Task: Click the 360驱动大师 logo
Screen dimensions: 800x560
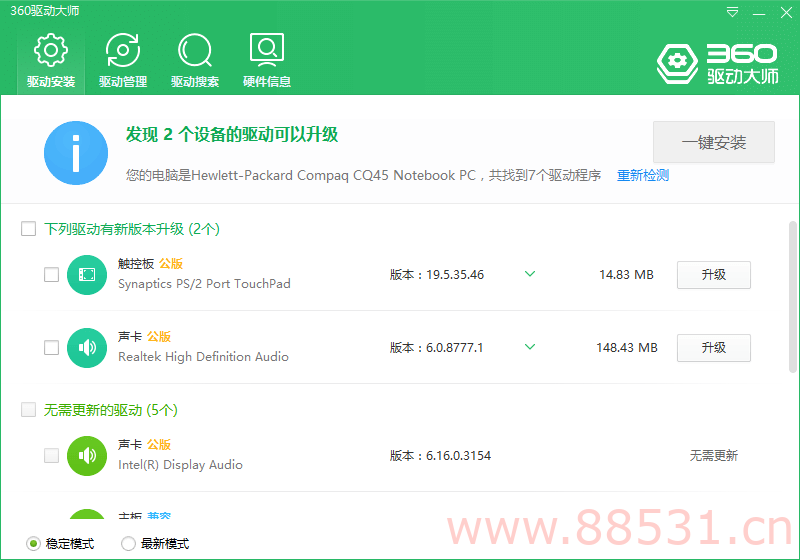Action: 717,64
